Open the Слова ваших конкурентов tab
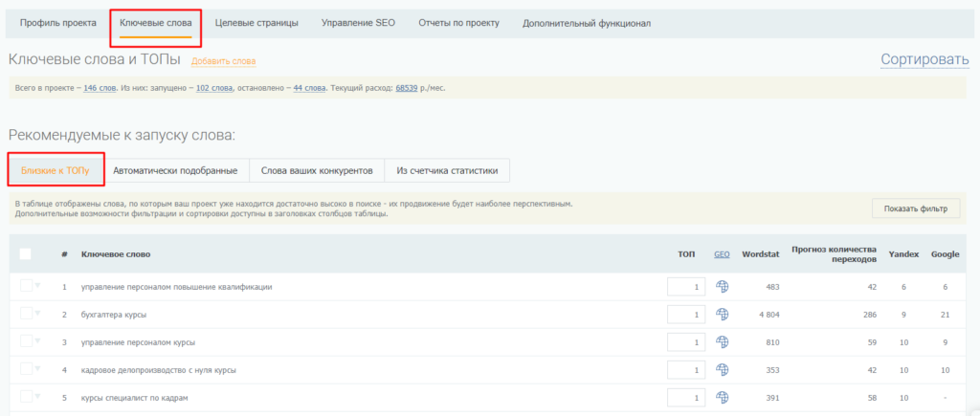The image size is (980, 416). pyautogui.click(x=317, y=171)
